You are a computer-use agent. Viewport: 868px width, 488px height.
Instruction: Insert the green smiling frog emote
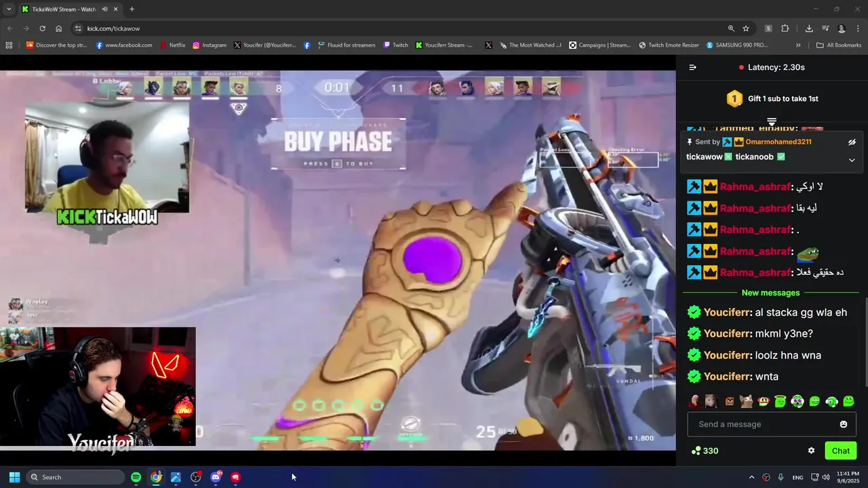pyautogui.click(x=848, y=401)
